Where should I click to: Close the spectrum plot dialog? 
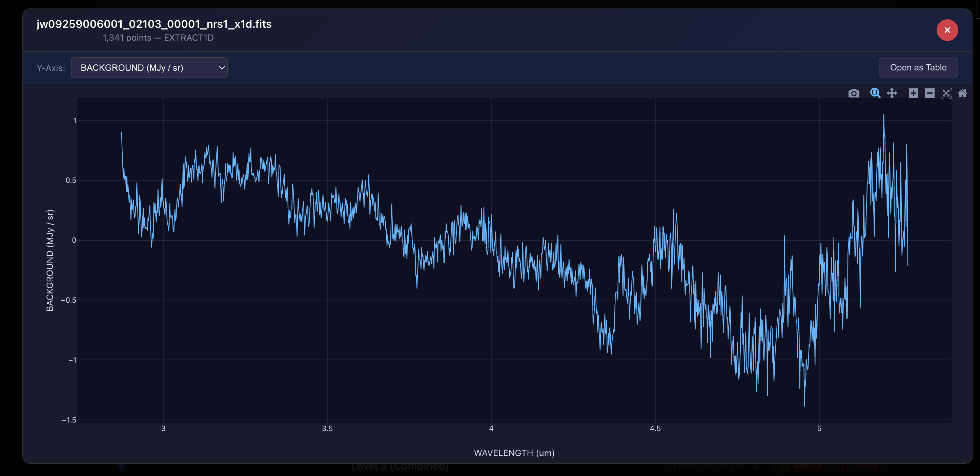tap(947, 30)
